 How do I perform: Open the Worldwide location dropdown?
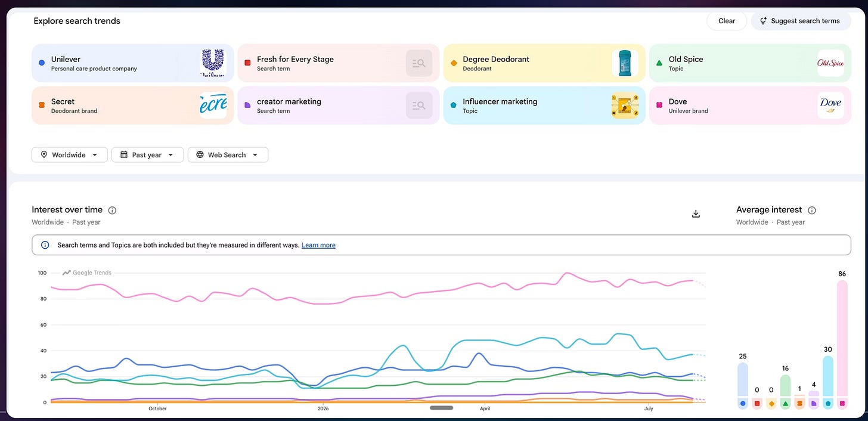click(x=69, y=154)
